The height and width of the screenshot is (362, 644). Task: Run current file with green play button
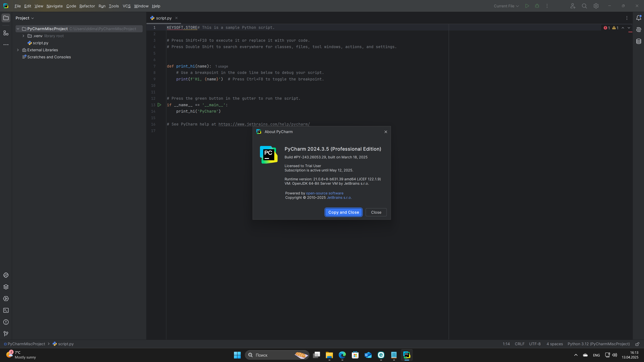point(527,6)
